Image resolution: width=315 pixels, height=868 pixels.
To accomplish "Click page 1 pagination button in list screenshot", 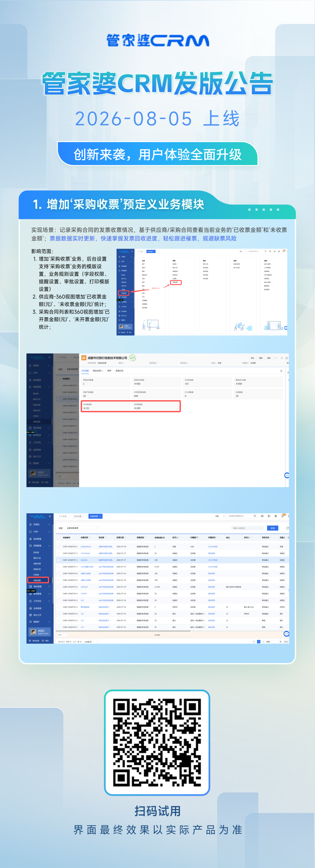I will [258, 641].
